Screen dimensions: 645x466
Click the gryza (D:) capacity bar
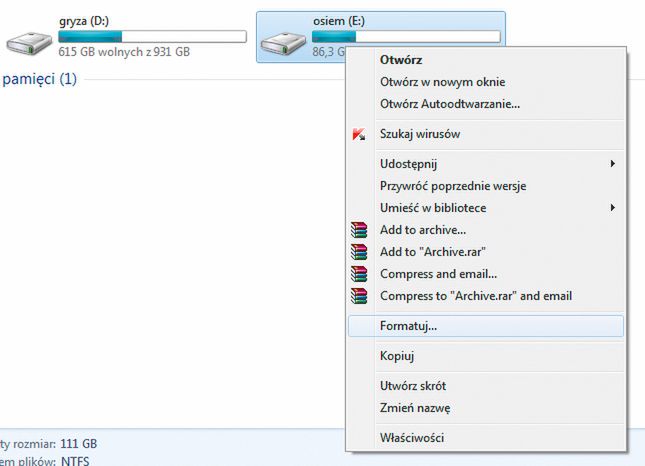pyautogui.click(x=152, y=37)
